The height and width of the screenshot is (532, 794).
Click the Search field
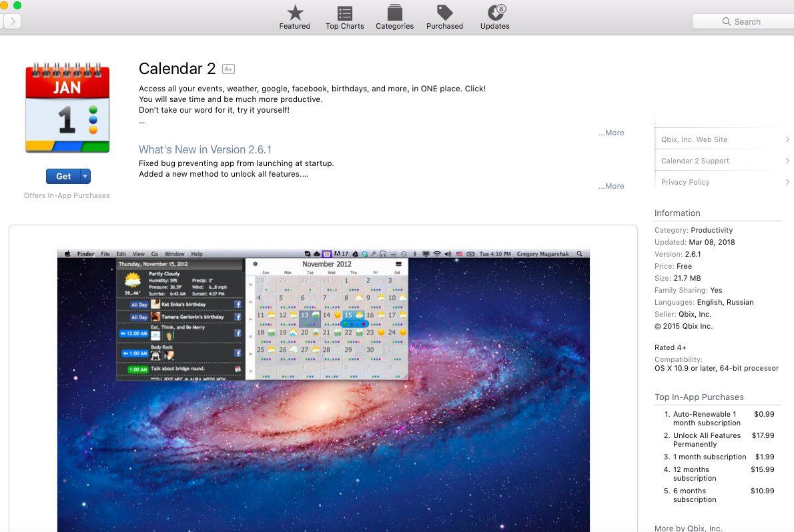743,21
